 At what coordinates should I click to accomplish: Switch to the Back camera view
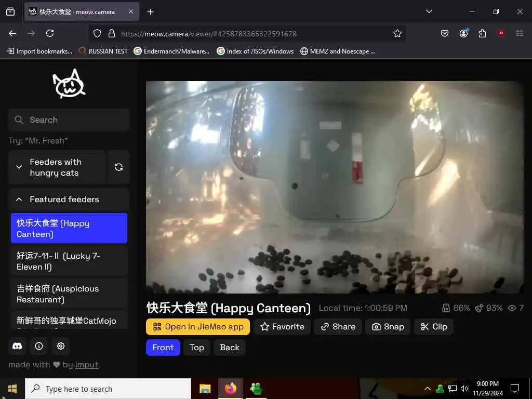230,348
